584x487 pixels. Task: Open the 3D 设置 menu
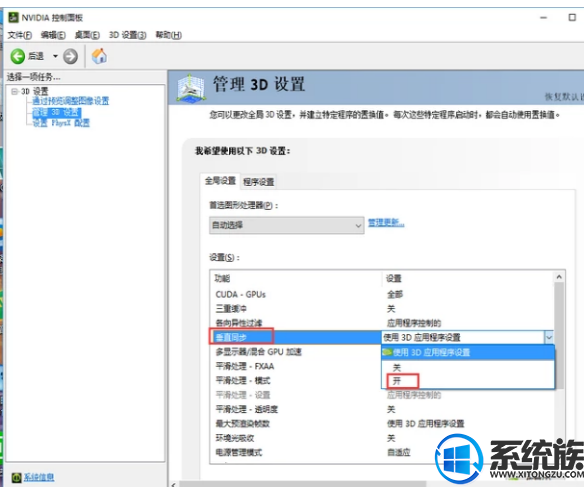[x=127, y=35]
